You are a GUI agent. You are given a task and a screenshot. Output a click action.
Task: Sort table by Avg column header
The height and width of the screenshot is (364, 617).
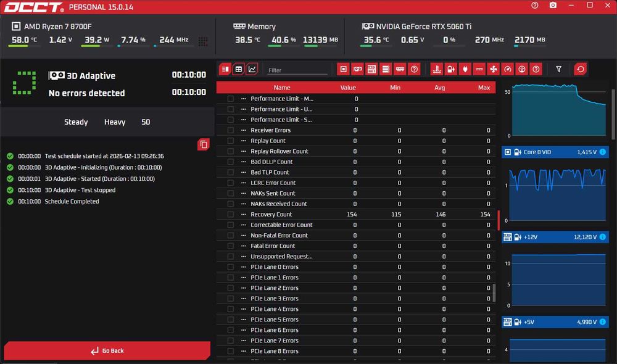point(439,88)
